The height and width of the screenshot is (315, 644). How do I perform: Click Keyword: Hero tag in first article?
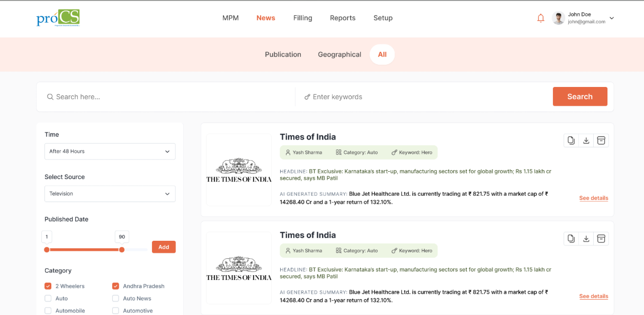(412, 153)
